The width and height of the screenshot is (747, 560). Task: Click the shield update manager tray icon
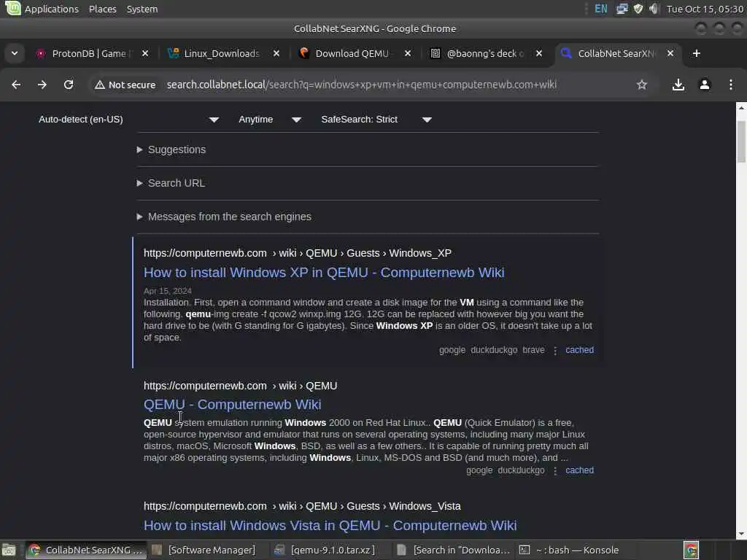coord(638,9)
